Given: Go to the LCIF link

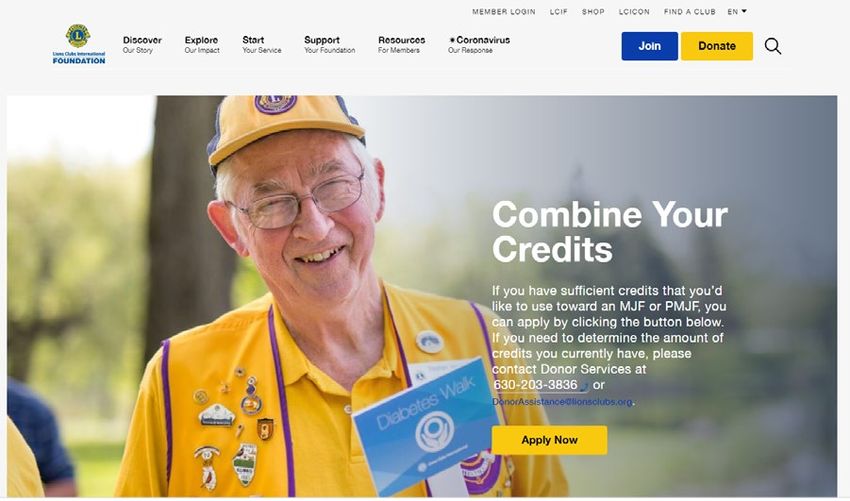Looking at the screenshot, I should pos(558,11).
